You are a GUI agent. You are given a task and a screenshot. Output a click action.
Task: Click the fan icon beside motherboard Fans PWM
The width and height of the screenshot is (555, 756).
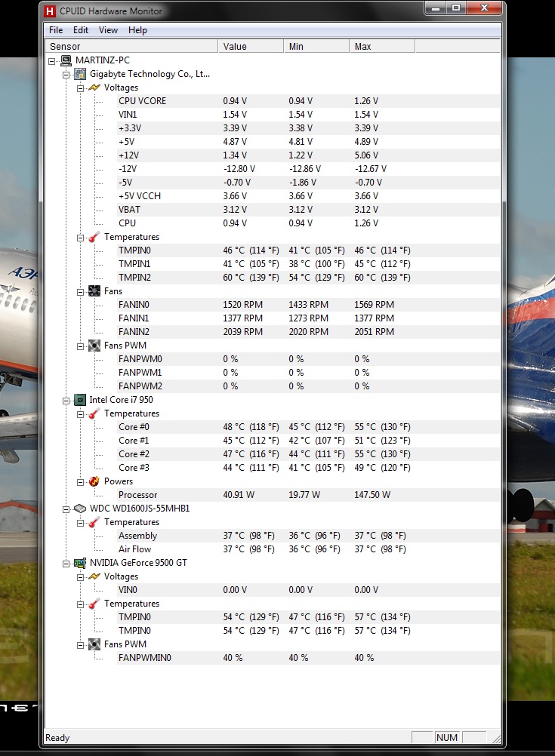click(94, 346)
